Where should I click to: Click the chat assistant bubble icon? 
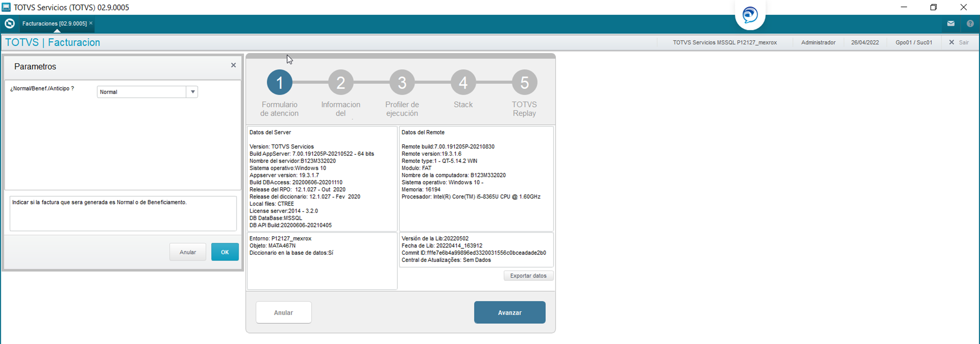(750, 15)
